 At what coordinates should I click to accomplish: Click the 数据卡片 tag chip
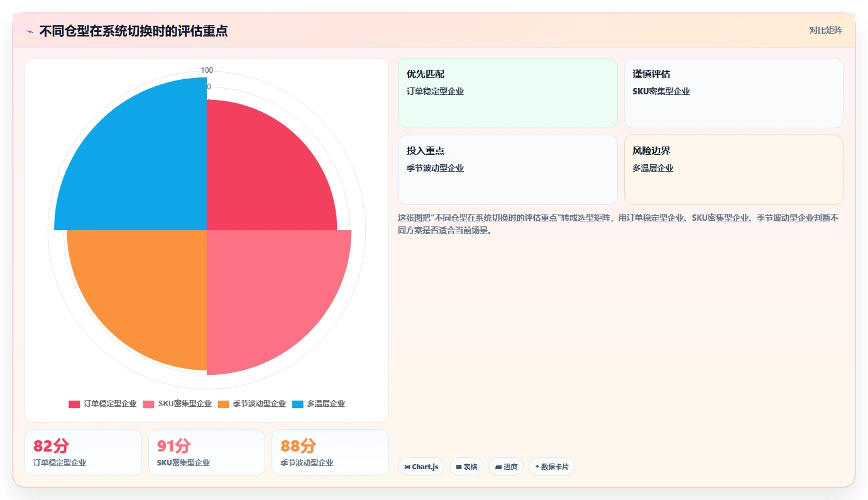click(x=552, y=467)
